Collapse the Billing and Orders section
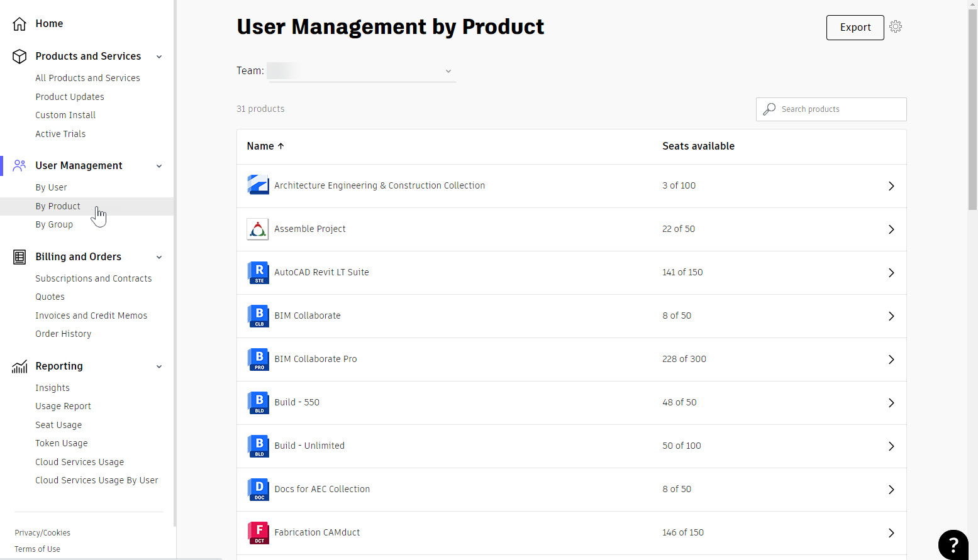The width and height of the screenshot is (978, 560). [159, 257]
